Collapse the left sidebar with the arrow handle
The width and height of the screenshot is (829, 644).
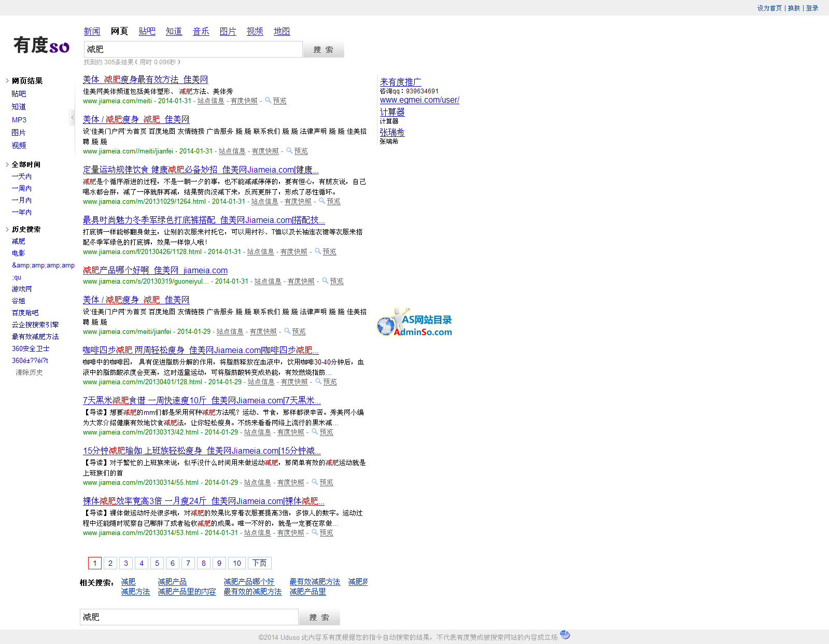[72, 118]
